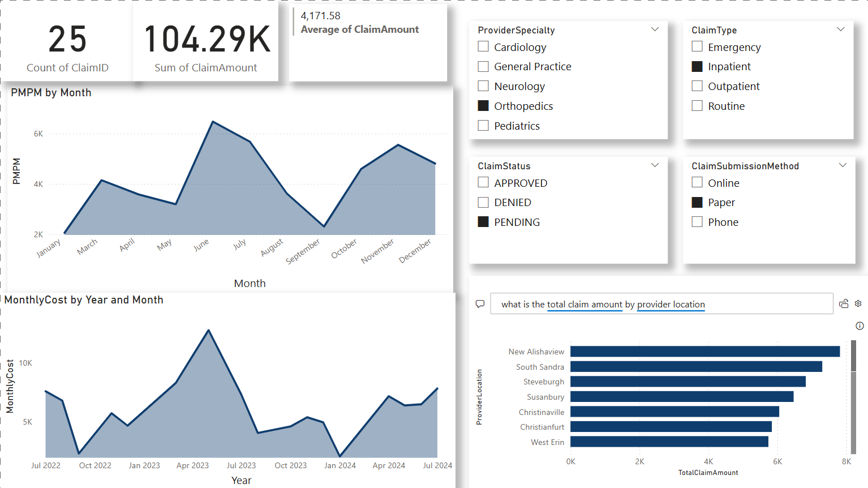Select Online in the ClaimSubmissionMethod slicer
Screen dimensions: 868x488
pos(697,182)
